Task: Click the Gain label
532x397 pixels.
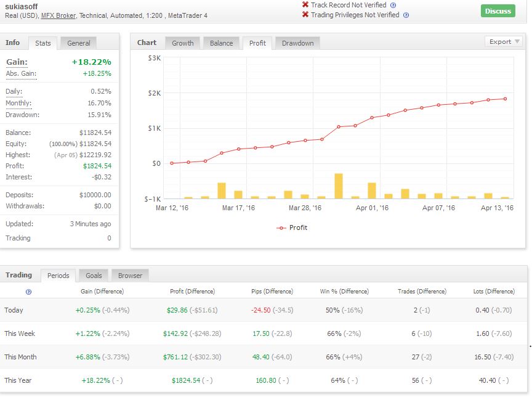Action: [x=17, y=62]
